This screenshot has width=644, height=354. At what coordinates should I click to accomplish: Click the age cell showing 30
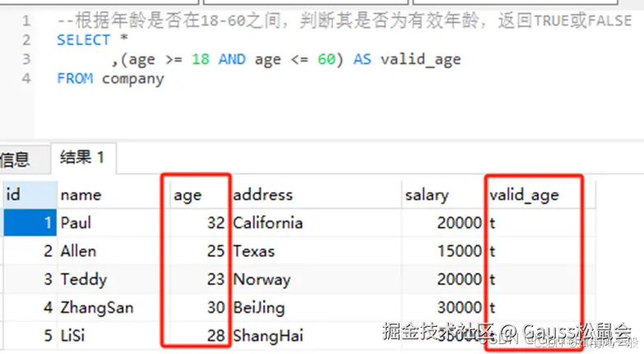pyautogui.click(x=198, y=308)
